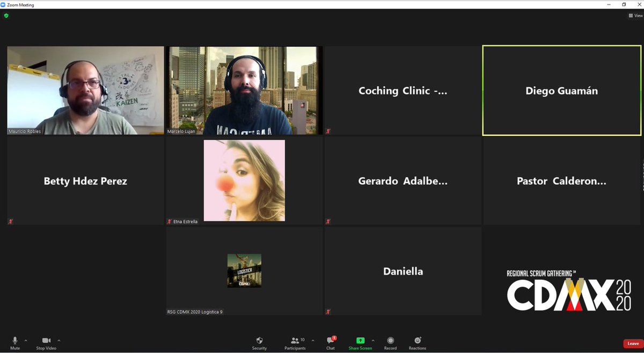Click green encryption shield icon
This screenshot has width=644, height=353.
tap(6, 16)
